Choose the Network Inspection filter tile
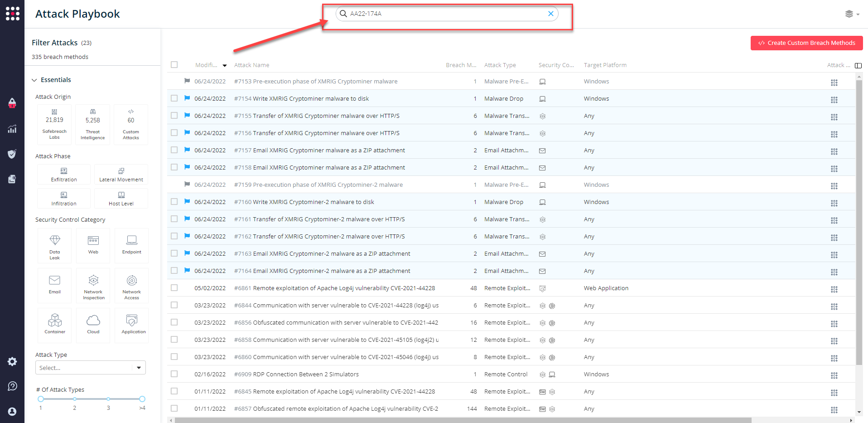This screenshot has height=423, width=868. 93,286
